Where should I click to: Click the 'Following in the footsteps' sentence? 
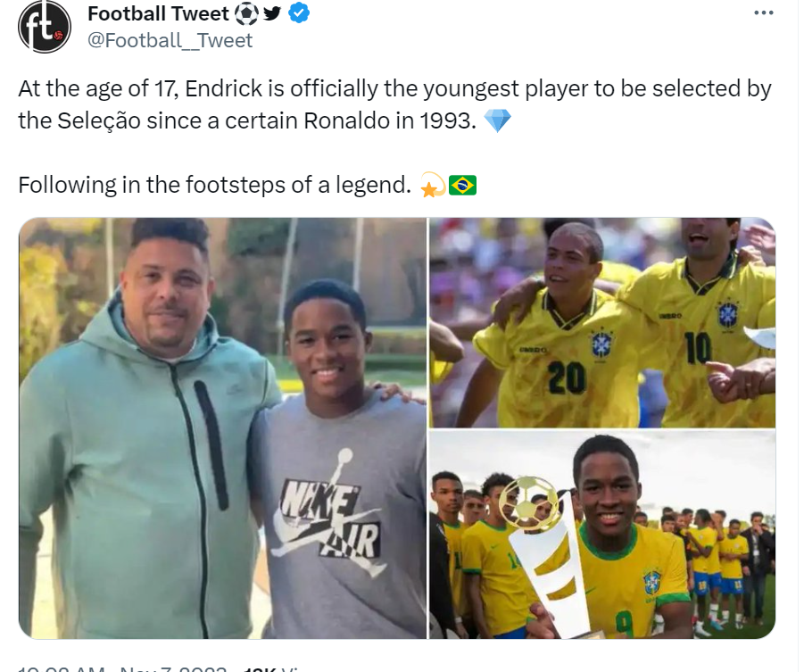click(214, 186)
